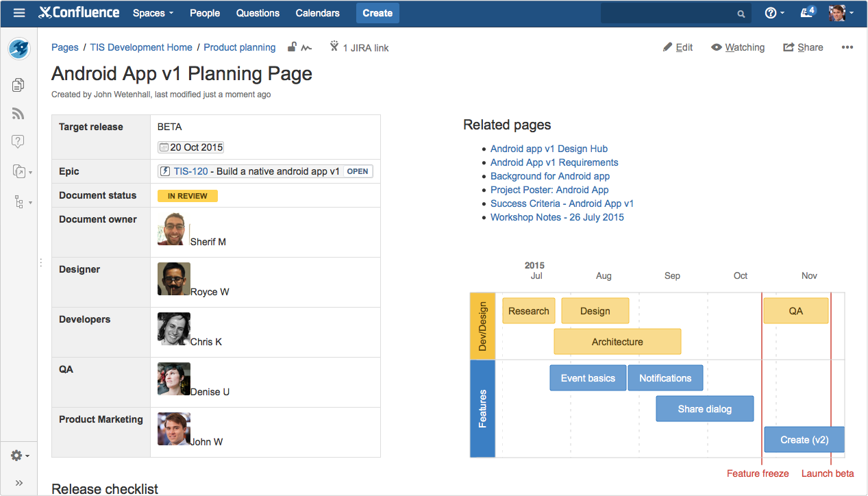The height and width of the screenshot is (496, 868).
Task: Open the space tools gear dropdown
Action: point(19,456)
